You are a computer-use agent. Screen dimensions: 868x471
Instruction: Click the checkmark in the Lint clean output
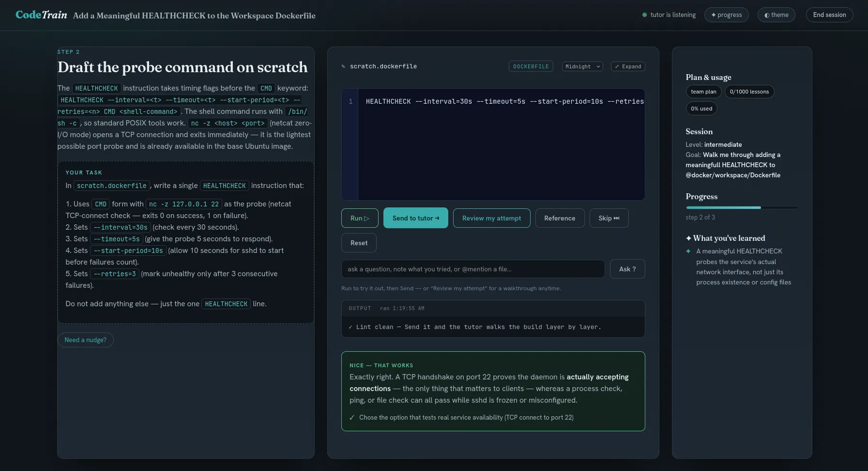pyautogui.click(x=350, y=327)
